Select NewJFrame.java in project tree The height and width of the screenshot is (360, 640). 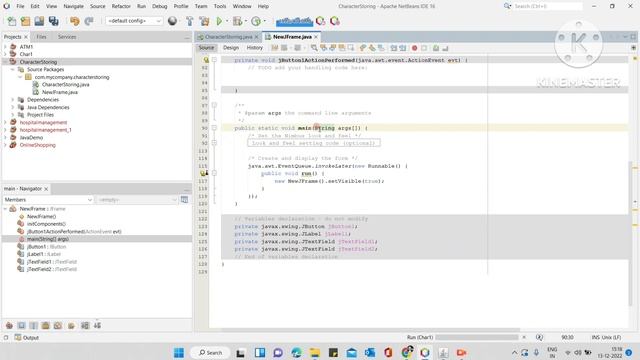pos(60,92)
